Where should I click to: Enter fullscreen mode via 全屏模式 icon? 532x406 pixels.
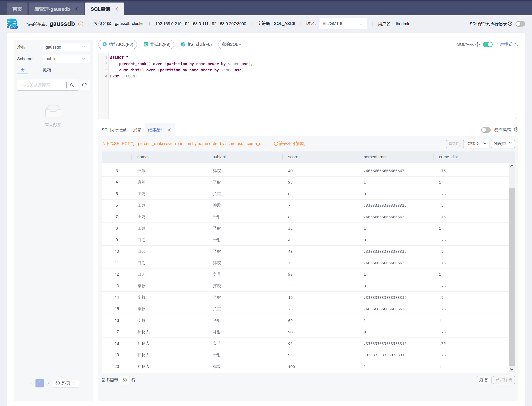516,44
